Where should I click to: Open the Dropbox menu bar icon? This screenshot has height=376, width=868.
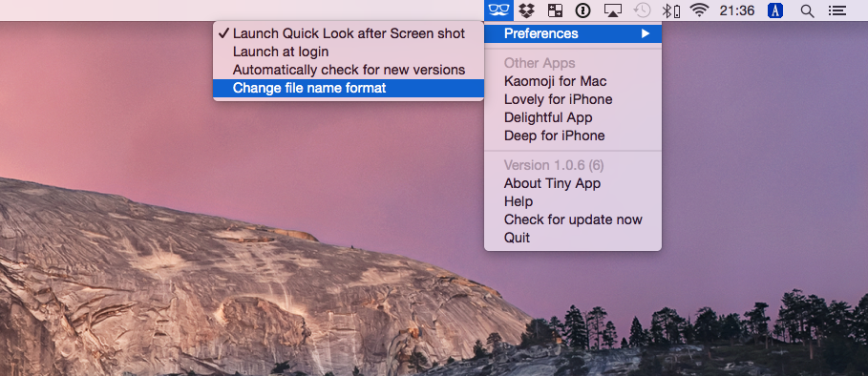(526, 10)
